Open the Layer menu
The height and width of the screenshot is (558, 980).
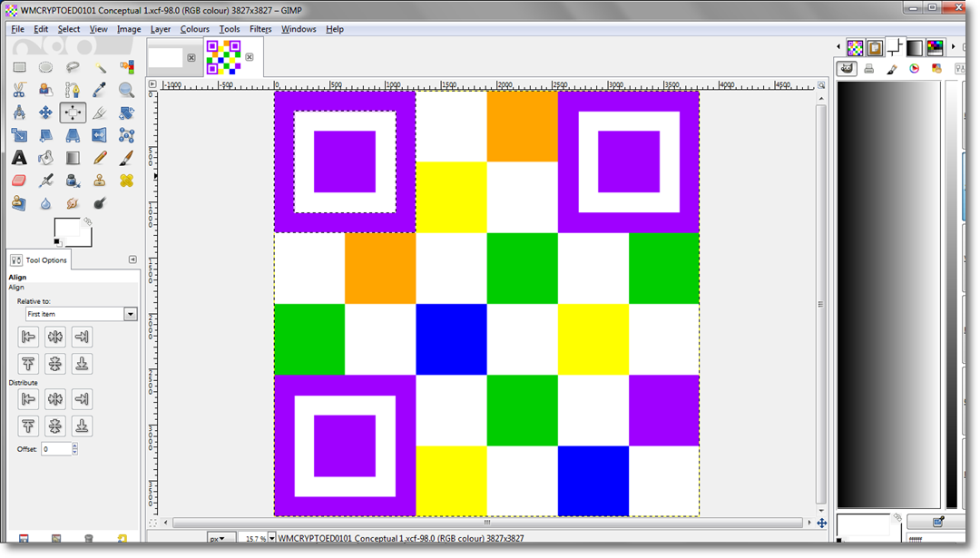pos(160,29)
